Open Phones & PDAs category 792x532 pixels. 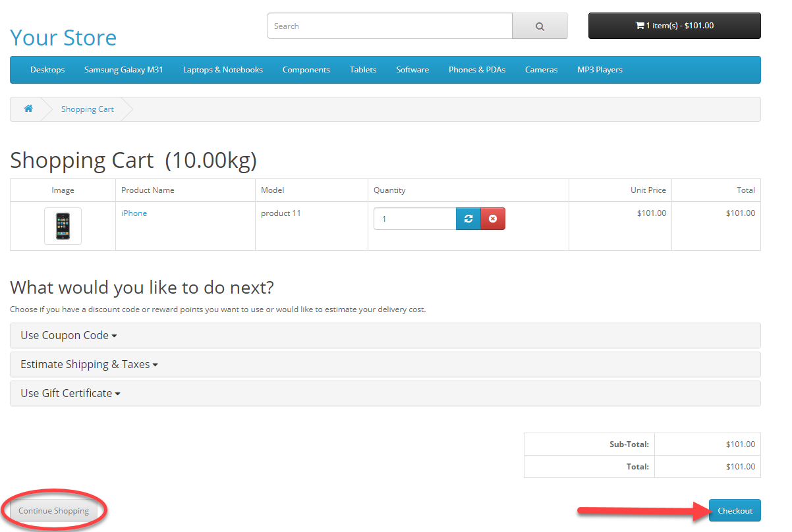[477, 70]
